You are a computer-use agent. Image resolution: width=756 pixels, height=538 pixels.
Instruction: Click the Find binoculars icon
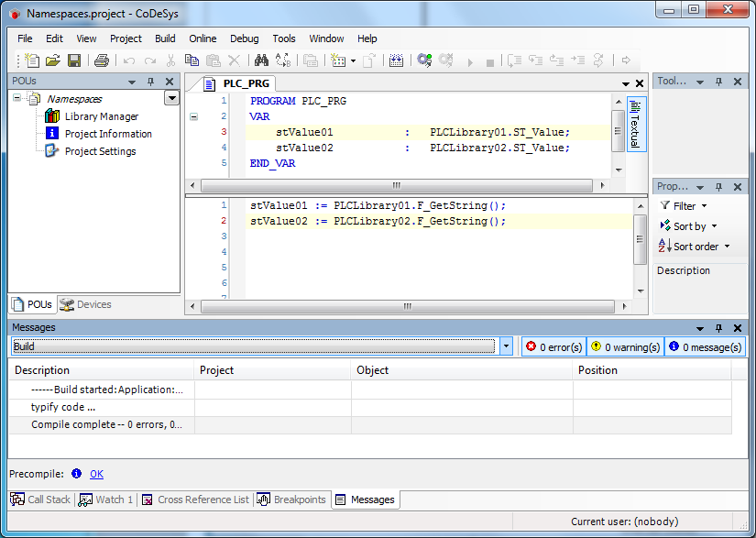pyautogui.click(x=261, y=60)
